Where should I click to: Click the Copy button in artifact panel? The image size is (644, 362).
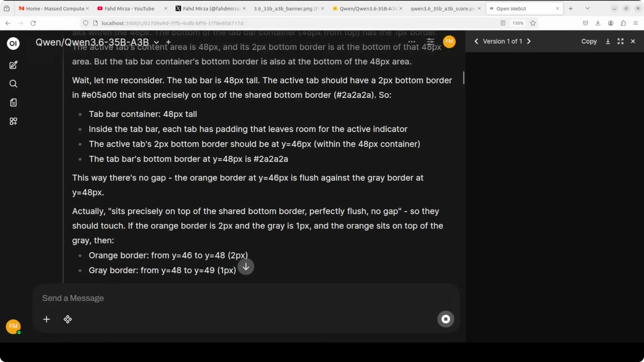(x=589, y=41)
